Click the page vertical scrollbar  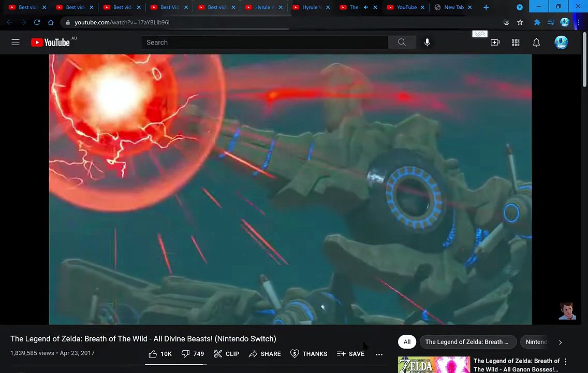tap(584, 60)
